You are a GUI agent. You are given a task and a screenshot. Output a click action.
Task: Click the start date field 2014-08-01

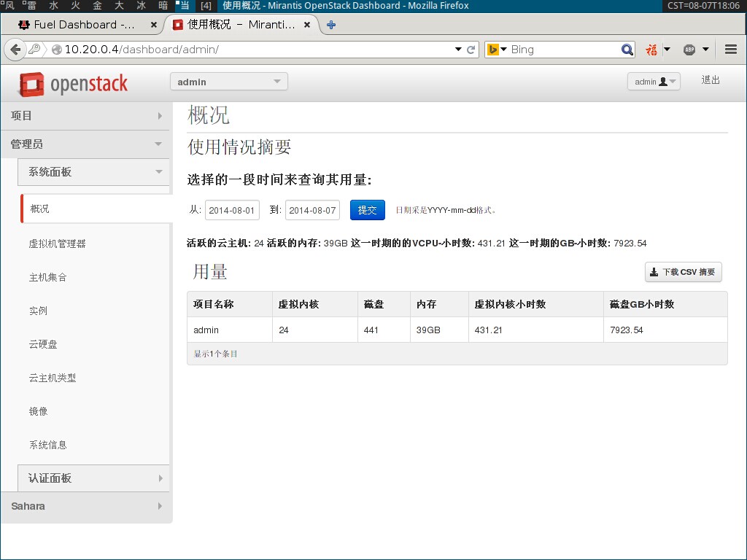(x=232, y=210)
